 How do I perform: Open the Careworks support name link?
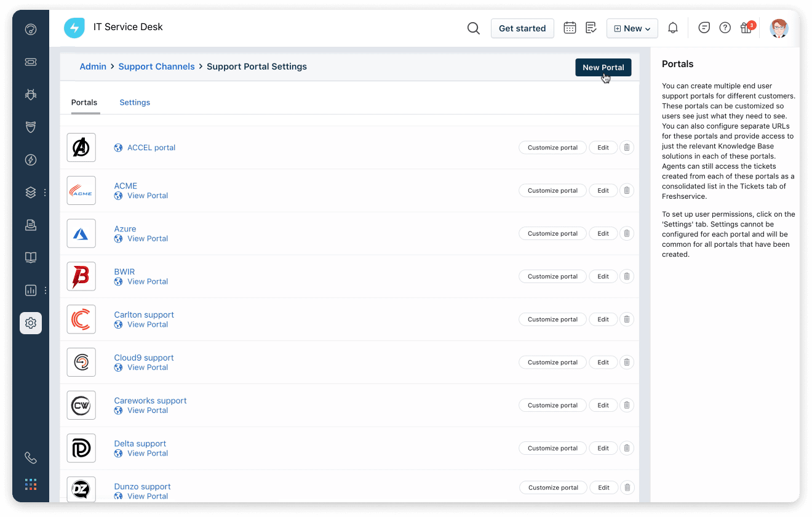click(150, 401)
